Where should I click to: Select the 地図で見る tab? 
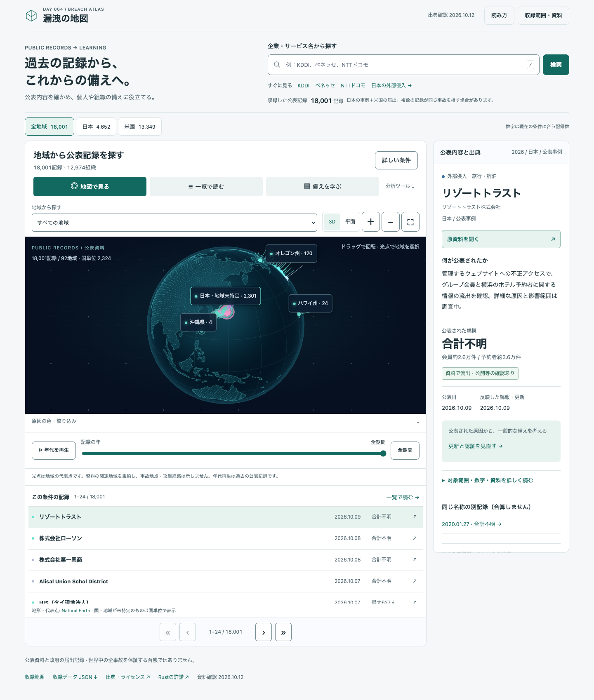90,186
